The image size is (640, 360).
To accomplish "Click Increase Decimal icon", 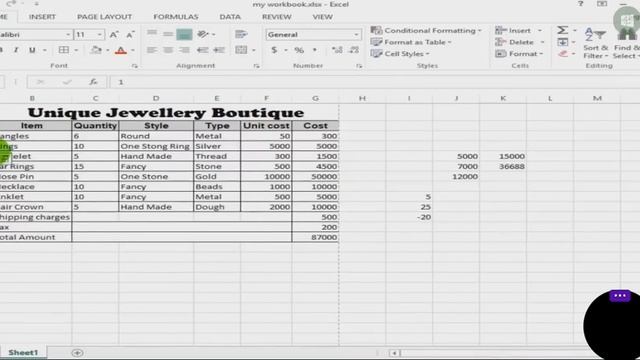I will click(x=337, y=50).
